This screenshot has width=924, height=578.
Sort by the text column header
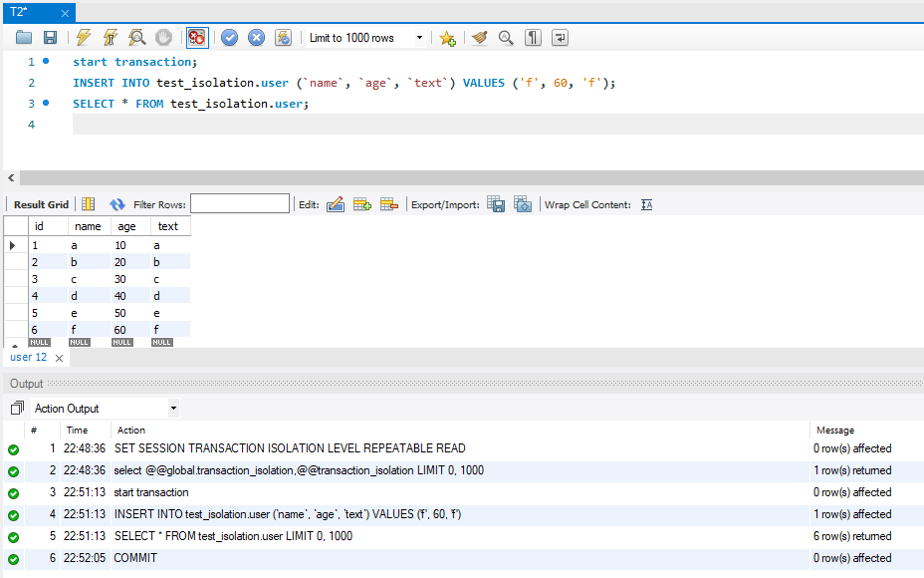[171, 226]
